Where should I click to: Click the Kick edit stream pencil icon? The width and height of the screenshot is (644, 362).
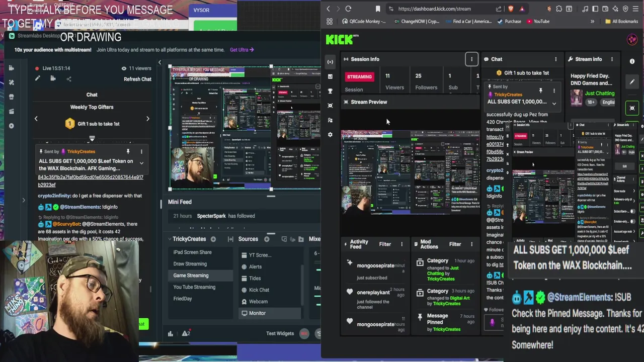point(632,81)
